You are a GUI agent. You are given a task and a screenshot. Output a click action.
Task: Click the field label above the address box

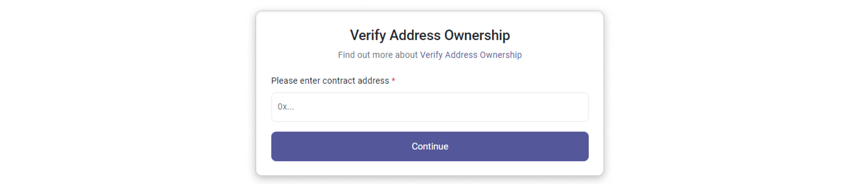click(330, 81)
